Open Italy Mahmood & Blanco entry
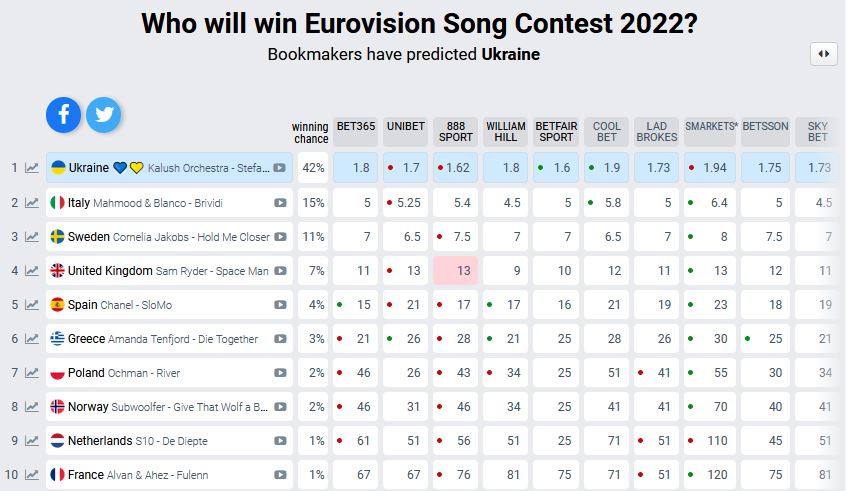Image resolution: width=847 pixels, height=491 pixels. coord(160,203)
